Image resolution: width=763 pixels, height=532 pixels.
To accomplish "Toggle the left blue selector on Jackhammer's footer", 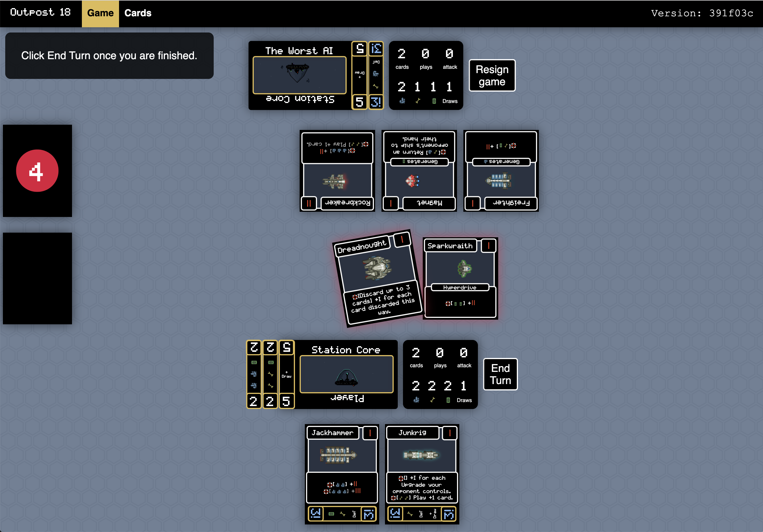I will coord(316,514).
